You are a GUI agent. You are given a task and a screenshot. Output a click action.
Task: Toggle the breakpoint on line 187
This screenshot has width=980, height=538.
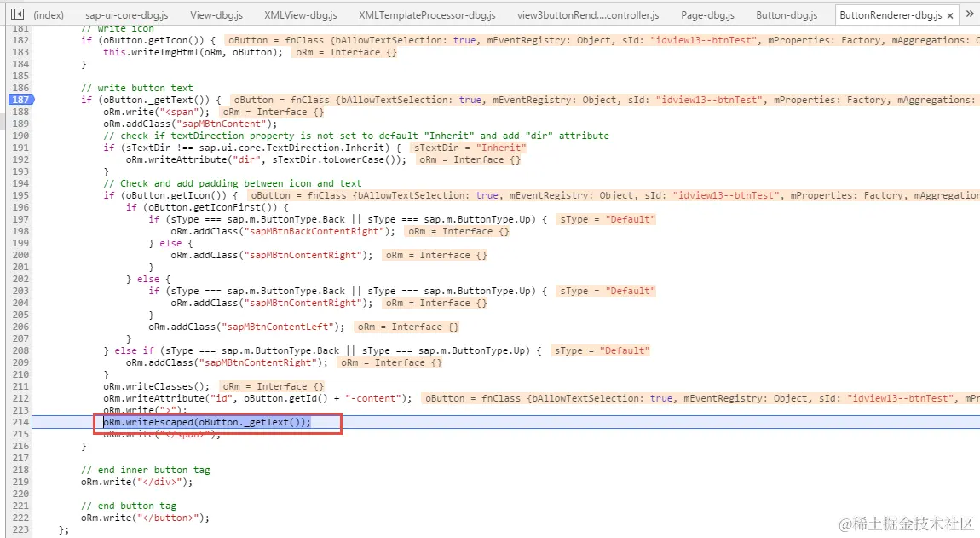tap(20, 100)
